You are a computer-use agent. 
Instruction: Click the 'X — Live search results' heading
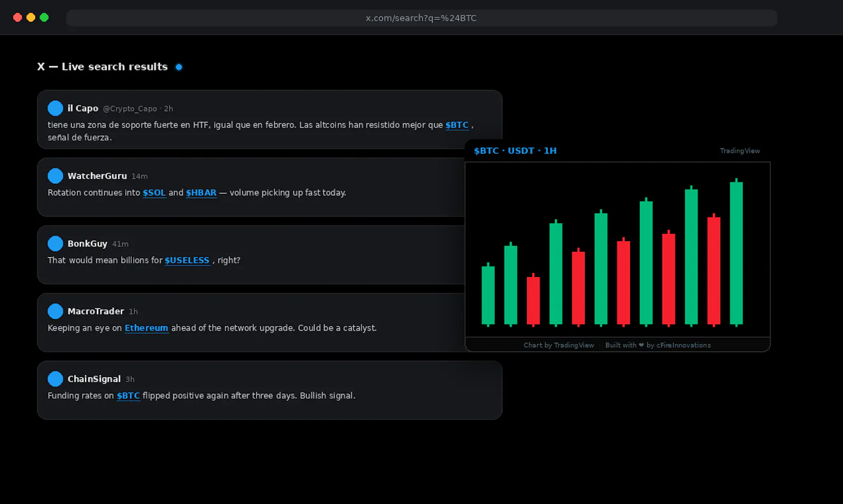pos(102,67)
